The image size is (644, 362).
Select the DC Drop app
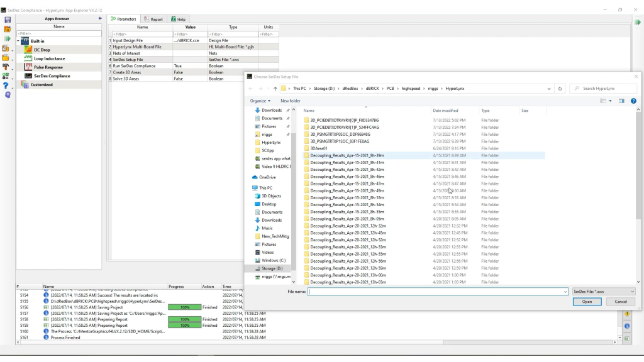(x=42, y=50)
